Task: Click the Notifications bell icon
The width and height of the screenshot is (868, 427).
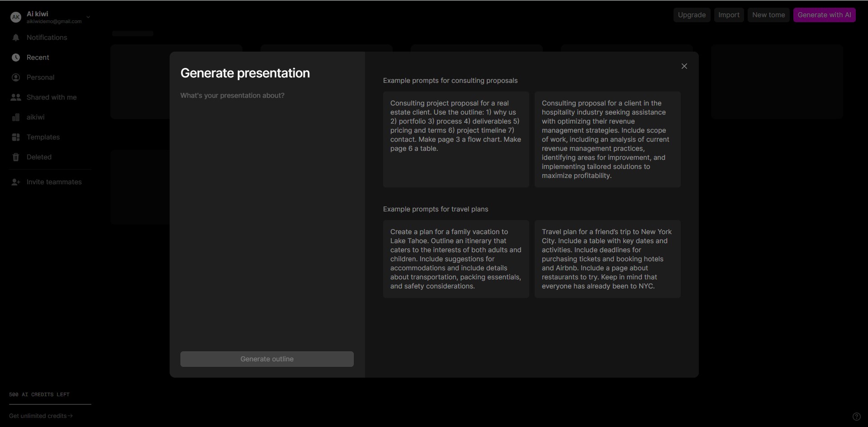Action: [16, 38]
